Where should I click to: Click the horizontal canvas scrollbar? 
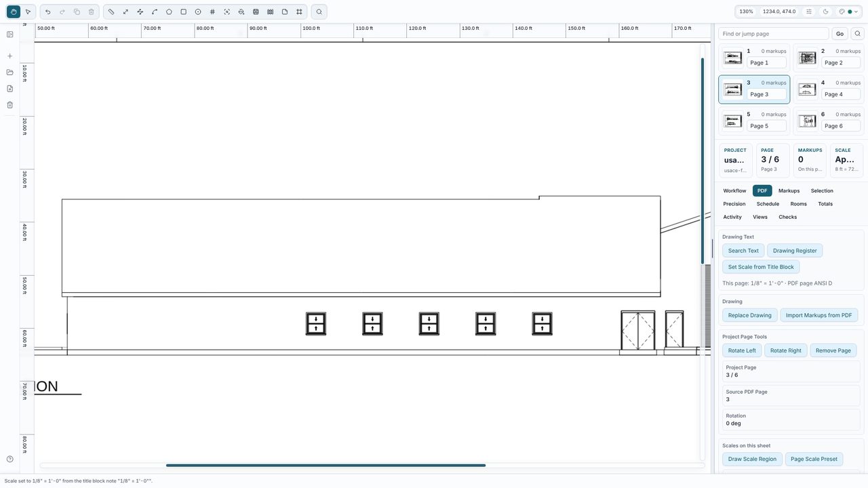point(325,465)
